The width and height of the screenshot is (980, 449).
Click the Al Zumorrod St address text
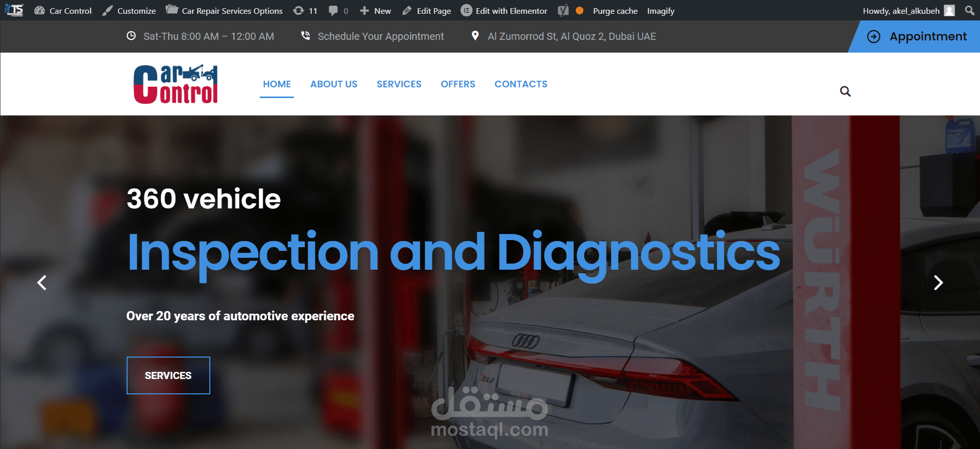pos(572,36)
